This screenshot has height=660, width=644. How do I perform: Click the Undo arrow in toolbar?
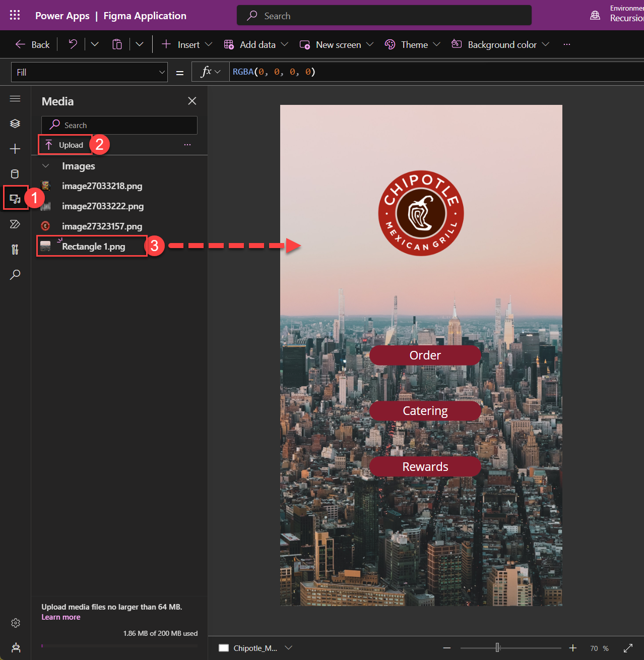[x=72, y=44]
